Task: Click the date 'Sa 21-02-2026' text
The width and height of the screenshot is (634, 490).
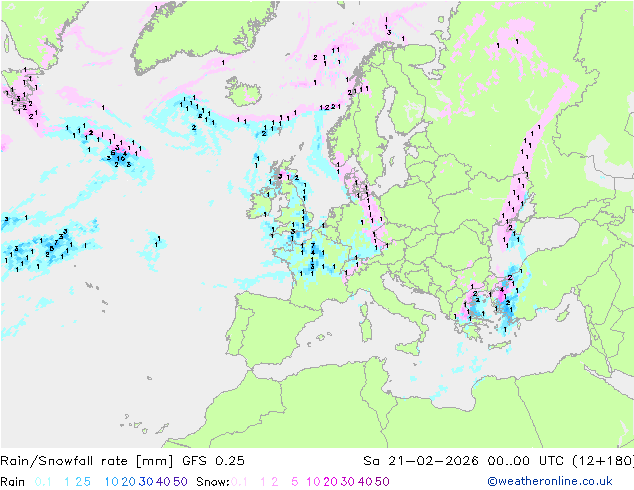Action: click(421, 461)
